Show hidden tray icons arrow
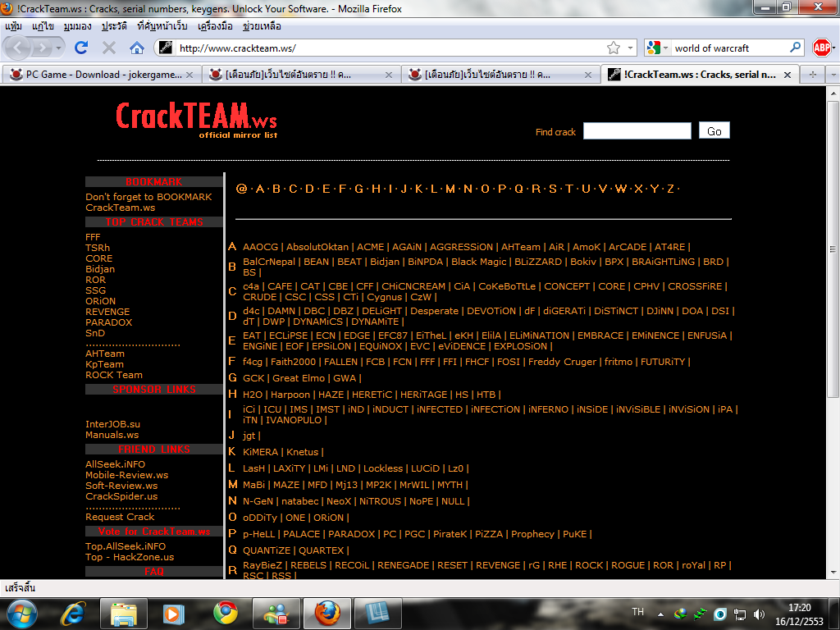This screenshot has height=630, width=840. tap(660, 614)
